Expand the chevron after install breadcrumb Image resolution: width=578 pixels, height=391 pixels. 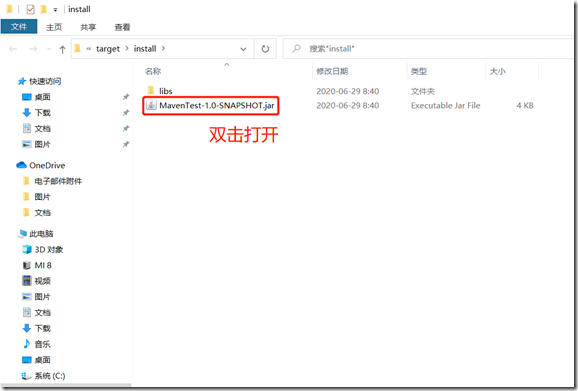163,48
